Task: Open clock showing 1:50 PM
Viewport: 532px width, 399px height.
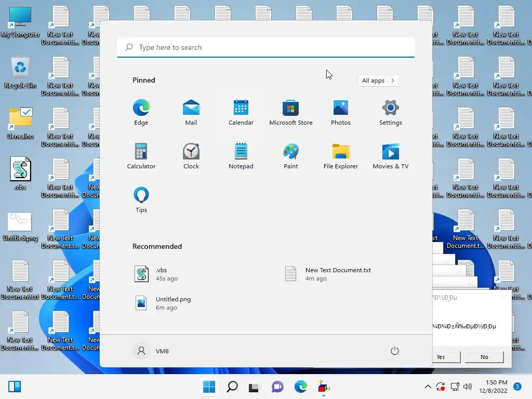Action: 494,387
